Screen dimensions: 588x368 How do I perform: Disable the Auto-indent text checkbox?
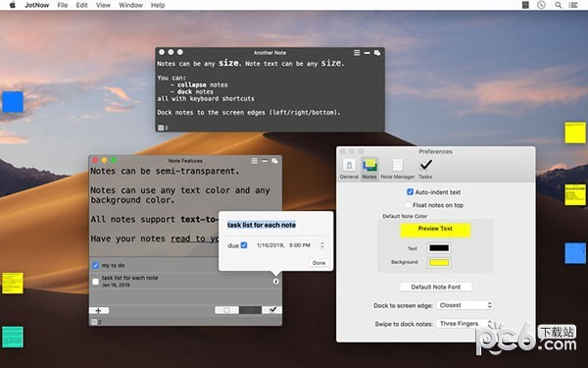pos(410,192)
